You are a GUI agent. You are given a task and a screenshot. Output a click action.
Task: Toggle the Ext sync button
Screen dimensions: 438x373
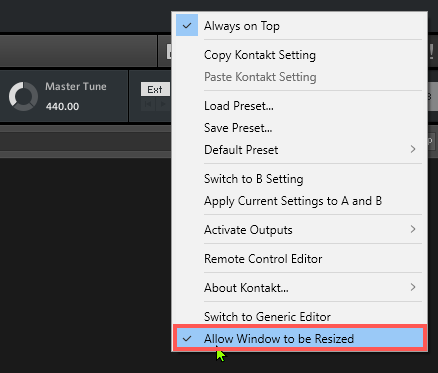155,89
